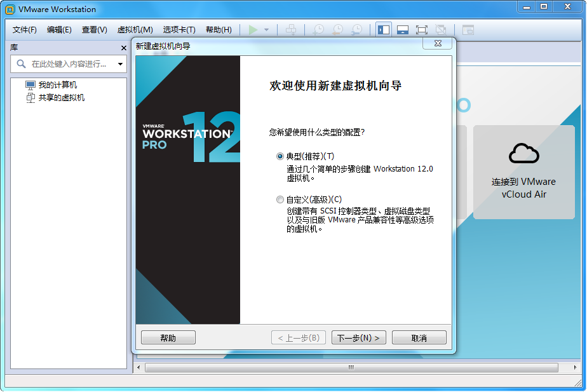This screenshot has height=392, width=587.
Task: Toggle the library sidebar view icon
Action: click(384, 30)
